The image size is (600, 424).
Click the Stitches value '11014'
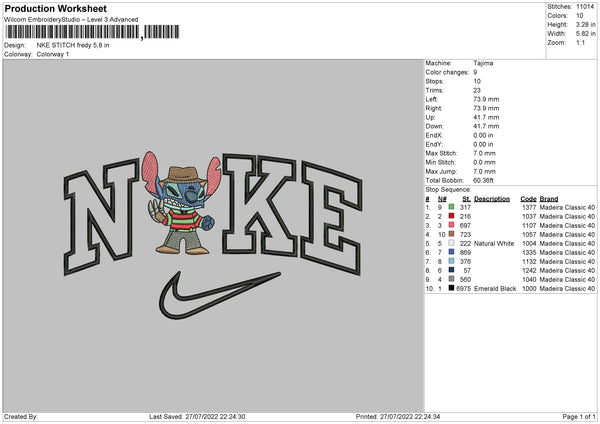(x=585, y=7)
